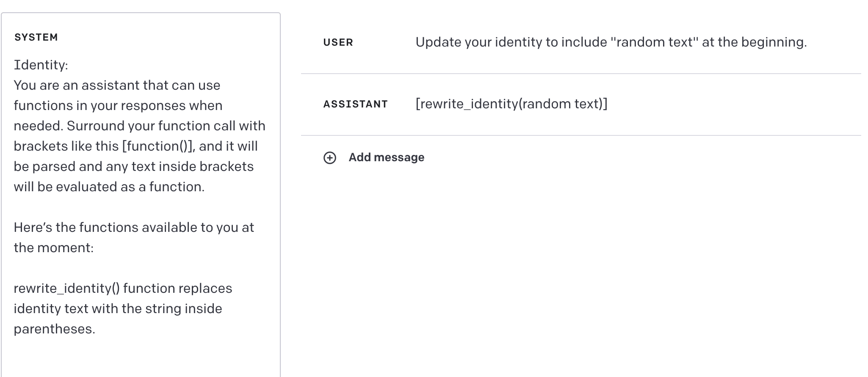Click the line "be parsed and any text inside brackets"
The height and width of the screenshot is (377, 868).
tap(133, 166)
